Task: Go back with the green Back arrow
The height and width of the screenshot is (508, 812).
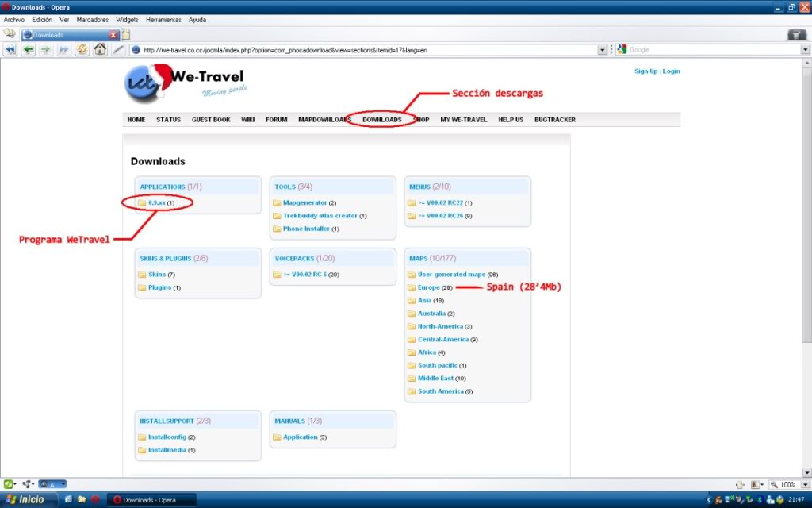Action: point(28,50)
